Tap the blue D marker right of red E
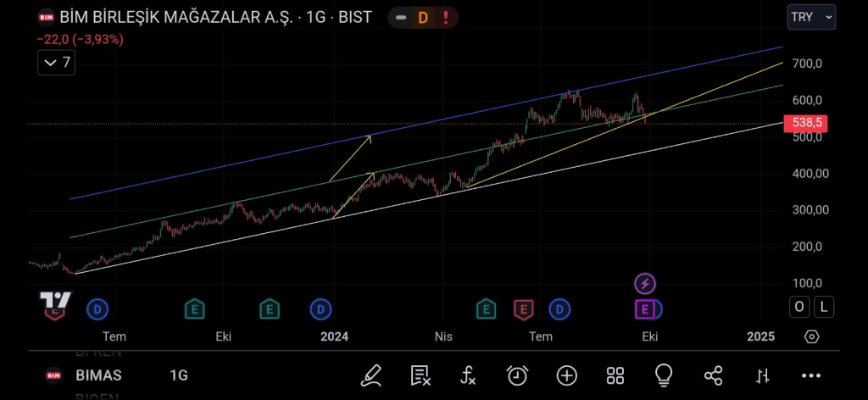868x400 pixels. [559, 309]
